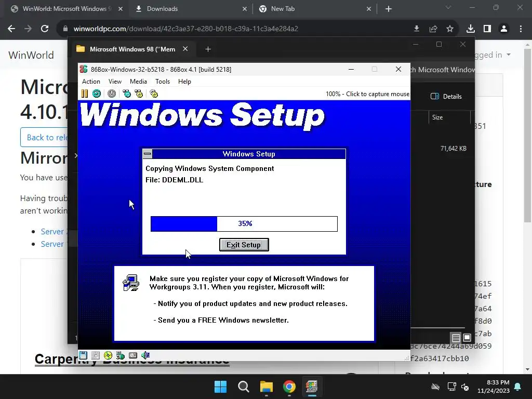Toggle Chrome side panel
Screen dimensions: 532x399
point(487,29)
